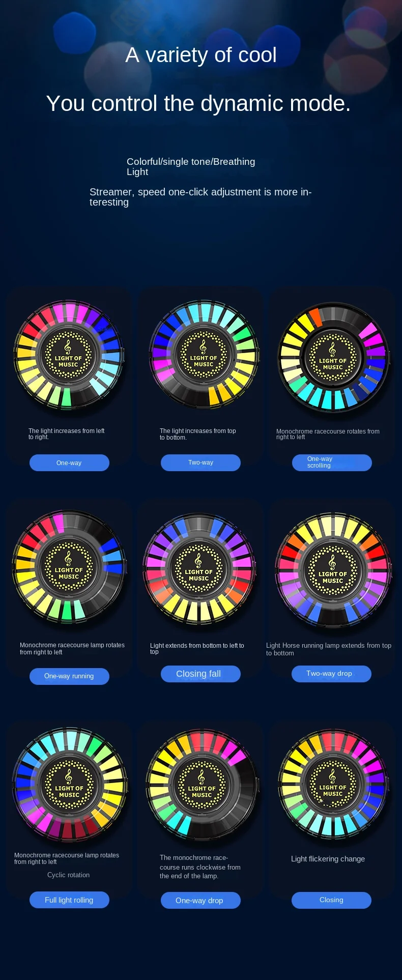The height and width of the screenshot is (980, 402).
Task: Click the Full light rolling lamp image
Action: [69, 784]
